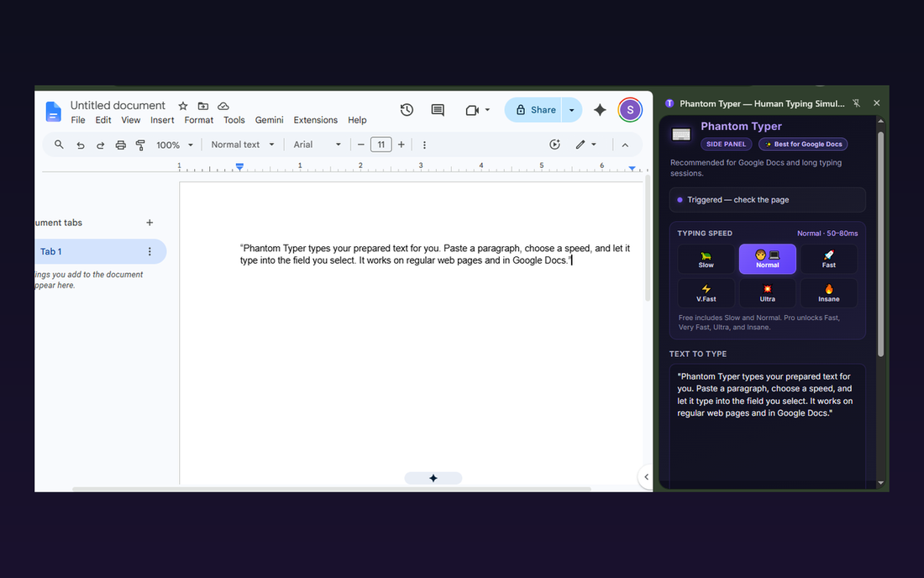
Task: Click the Untitled document title
Action: pyautogui.click(x=118, y=106)
